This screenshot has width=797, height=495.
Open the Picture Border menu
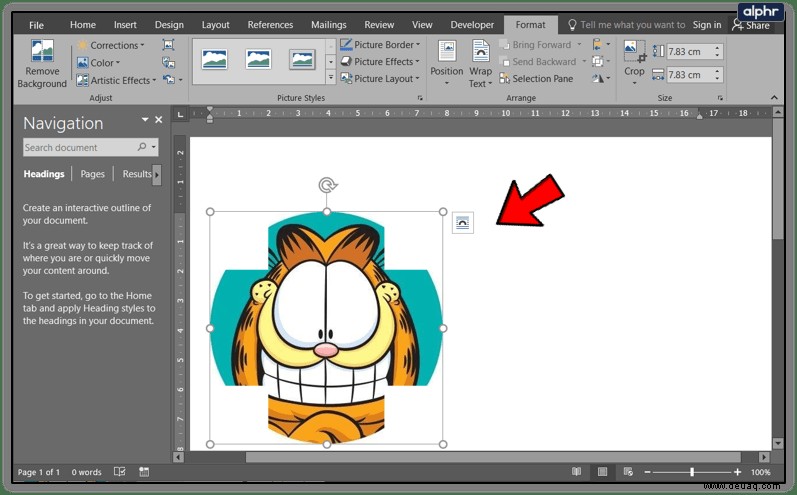[380, 45]
